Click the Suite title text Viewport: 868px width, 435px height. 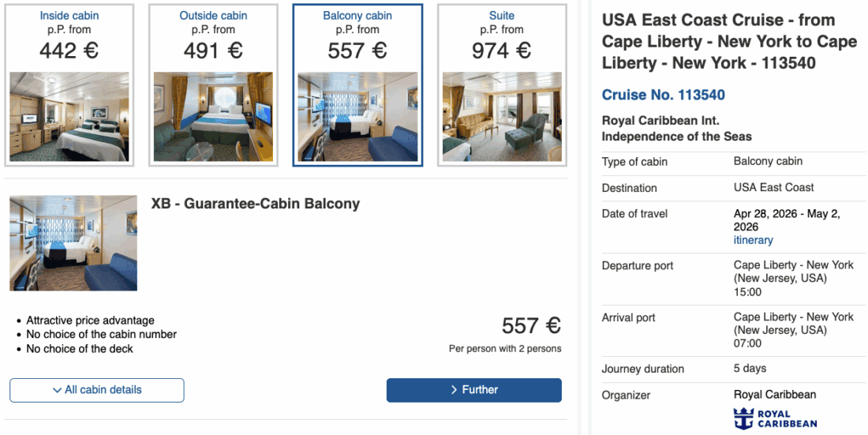tap(502, 16)
